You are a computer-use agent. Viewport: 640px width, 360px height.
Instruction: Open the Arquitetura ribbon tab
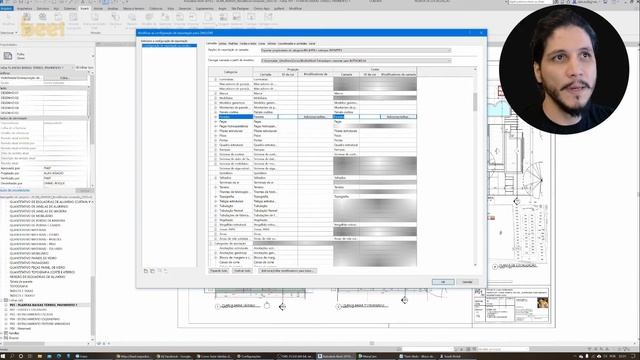(24, 8)
